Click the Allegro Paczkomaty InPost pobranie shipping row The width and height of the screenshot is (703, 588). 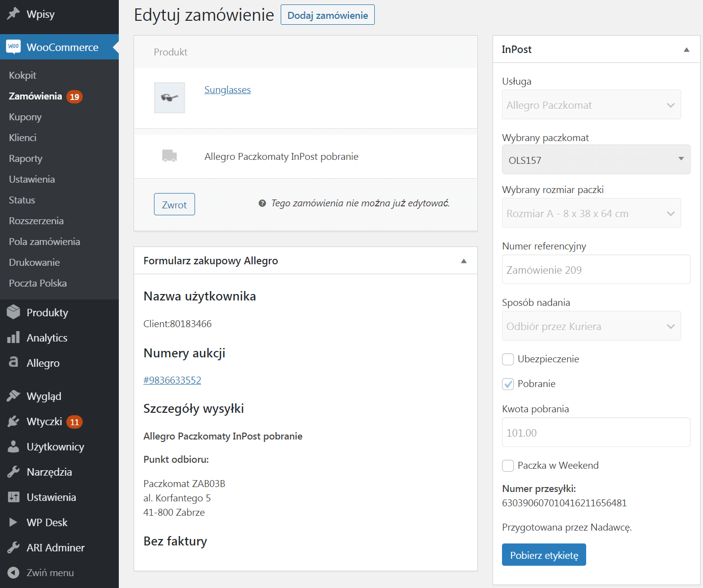(305, 156)
